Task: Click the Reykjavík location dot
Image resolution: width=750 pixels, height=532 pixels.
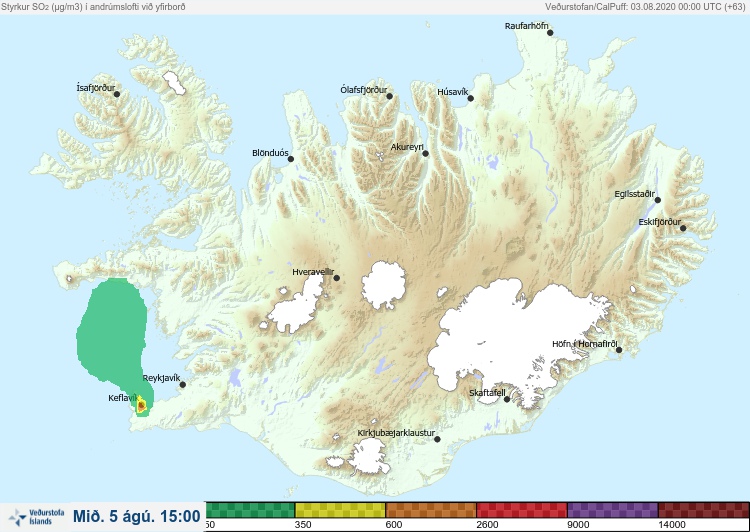Action: point(183,385)
